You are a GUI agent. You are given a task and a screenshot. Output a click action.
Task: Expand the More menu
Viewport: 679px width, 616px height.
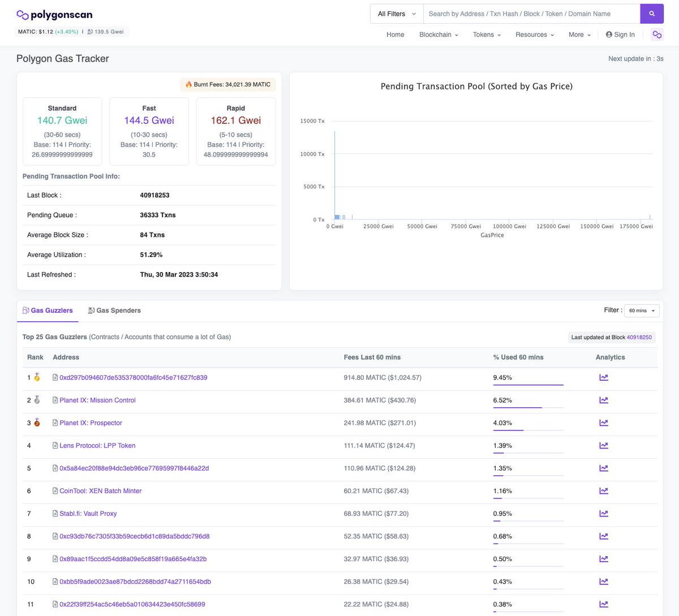(579, 35)
